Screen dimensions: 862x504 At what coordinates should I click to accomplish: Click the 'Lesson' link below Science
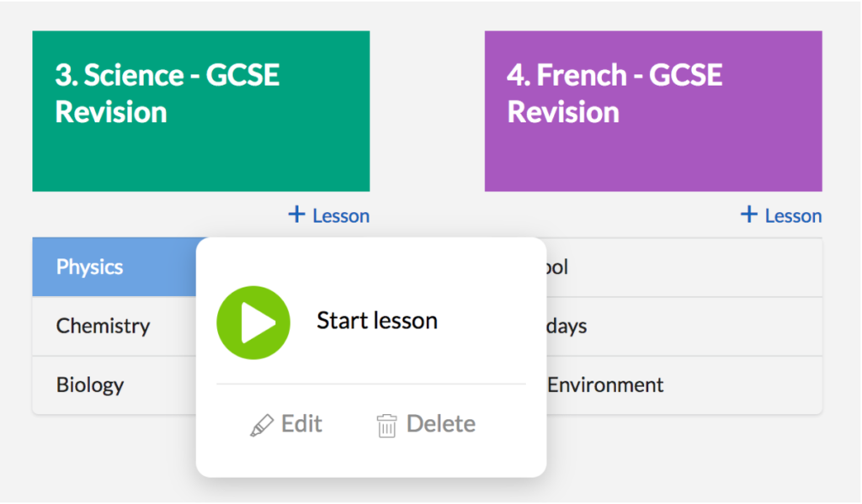(341, 216)
